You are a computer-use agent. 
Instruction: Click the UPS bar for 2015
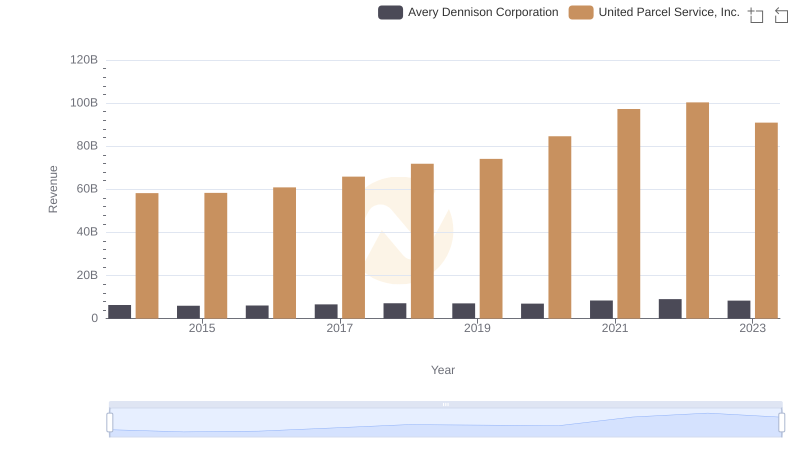coord(216,255)
